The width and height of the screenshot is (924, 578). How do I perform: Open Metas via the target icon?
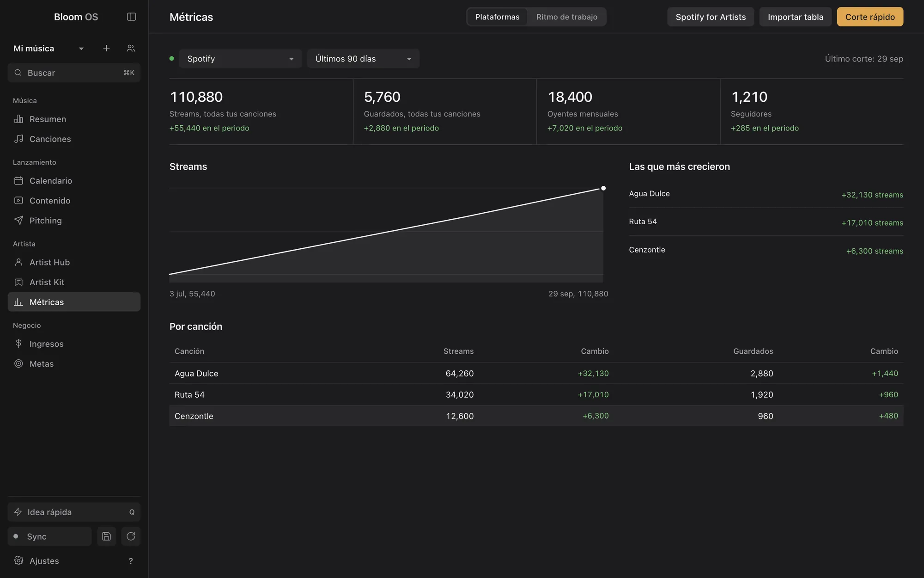18,363
